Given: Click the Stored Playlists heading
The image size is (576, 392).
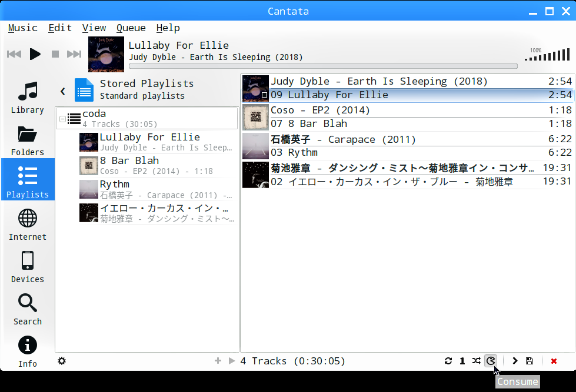Looking at the screenshot, I should [x=147, y=83].
